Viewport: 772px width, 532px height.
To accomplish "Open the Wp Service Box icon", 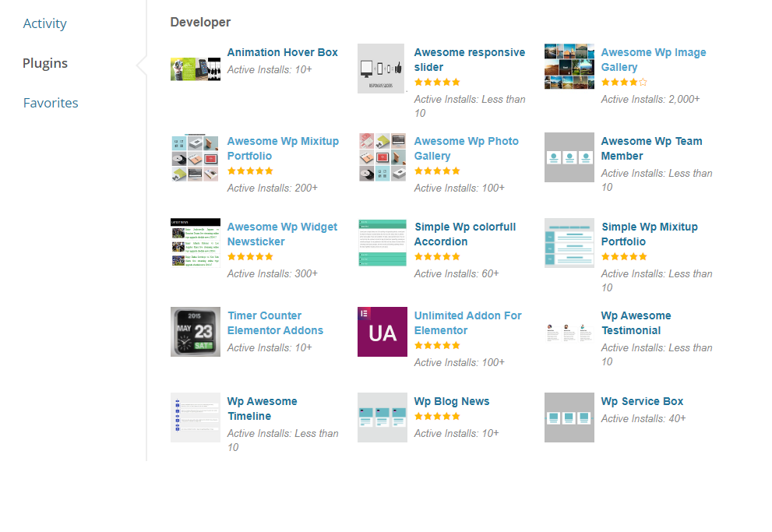I will pyautogui.click(x=569, y=417).
